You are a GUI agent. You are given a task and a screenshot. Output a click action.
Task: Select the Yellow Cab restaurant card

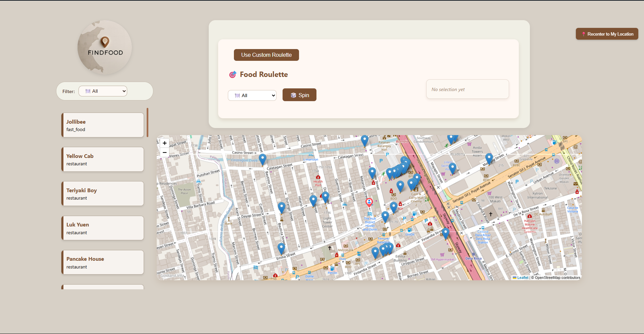[x=103, y=159]
